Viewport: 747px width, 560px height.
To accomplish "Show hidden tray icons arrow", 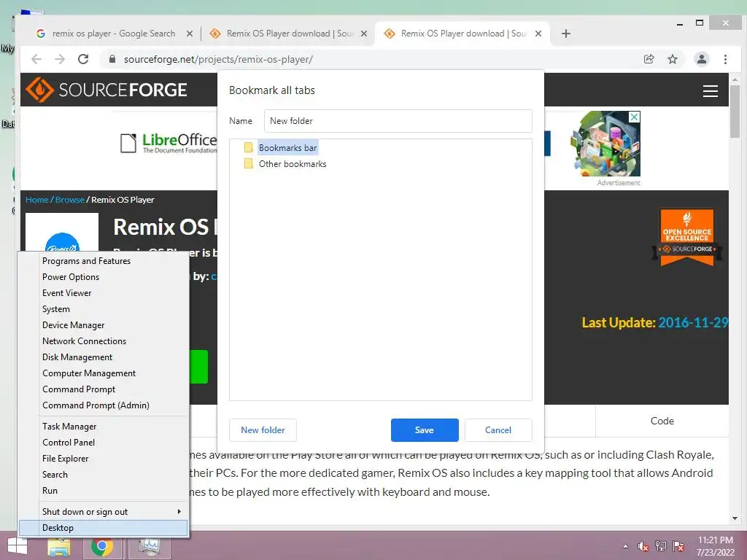I will (x=625, y=546).
